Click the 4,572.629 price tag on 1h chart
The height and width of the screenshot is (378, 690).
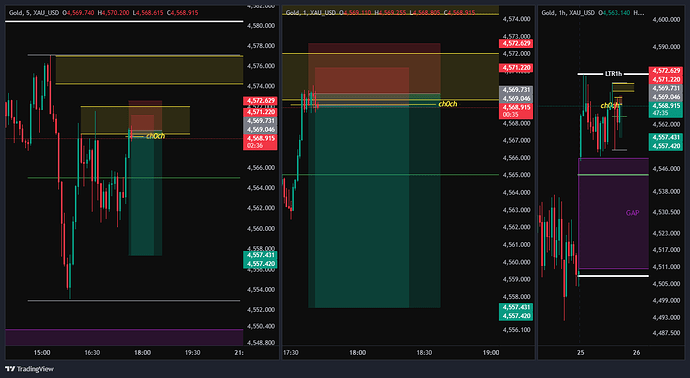click(666, 71)
